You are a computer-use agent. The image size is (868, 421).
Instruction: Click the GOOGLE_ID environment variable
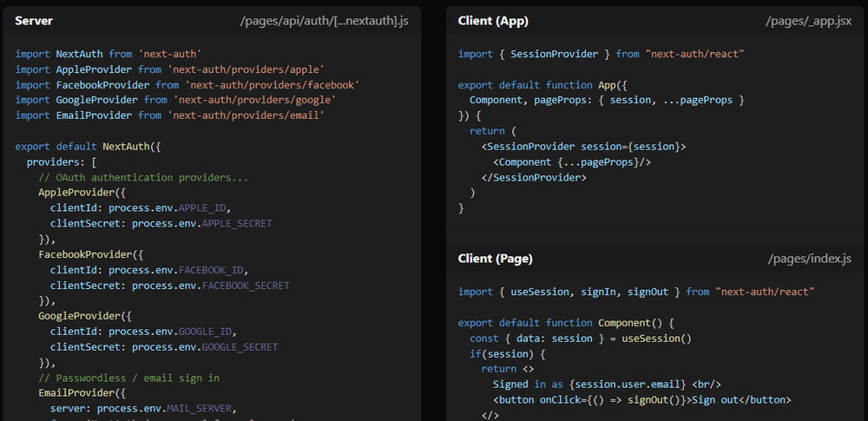pyautogui.click(x=205, y=332)
